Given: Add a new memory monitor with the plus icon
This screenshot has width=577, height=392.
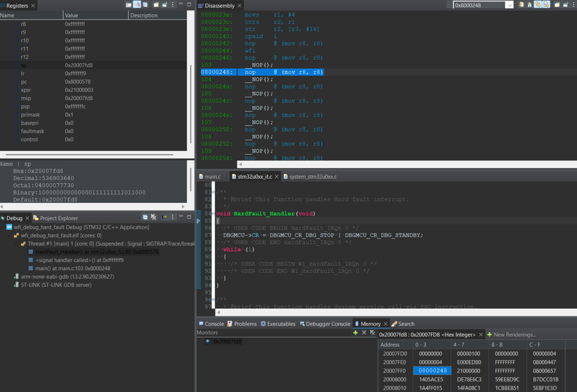Looking at the screenshot, I should pos(355,332).
